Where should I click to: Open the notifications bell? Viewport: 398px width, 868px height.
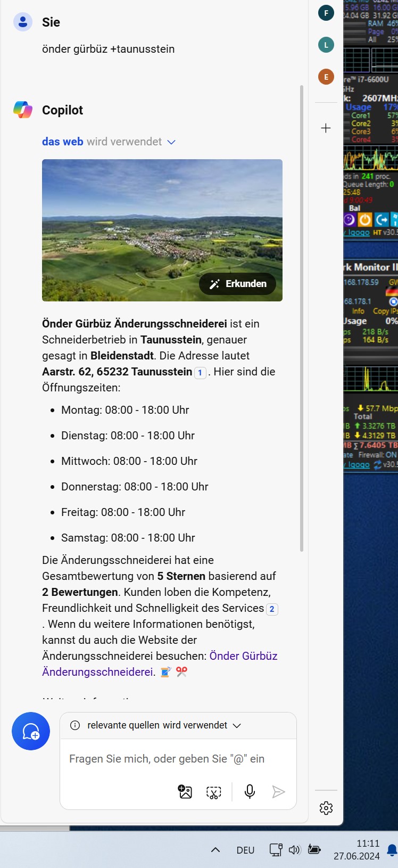coord(392,850)
